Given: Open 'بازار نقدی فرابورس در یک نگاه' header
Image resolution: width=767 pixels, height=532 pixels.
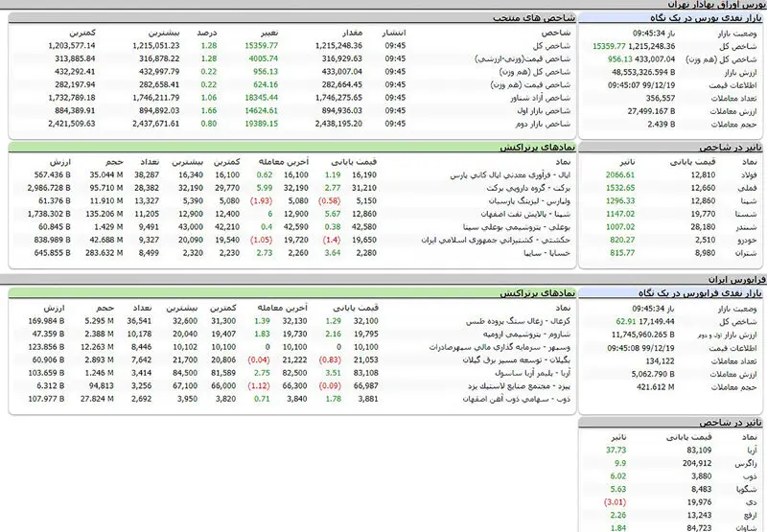Looking at the screenshot, I should pyautogui.click(x=700, y=293).
